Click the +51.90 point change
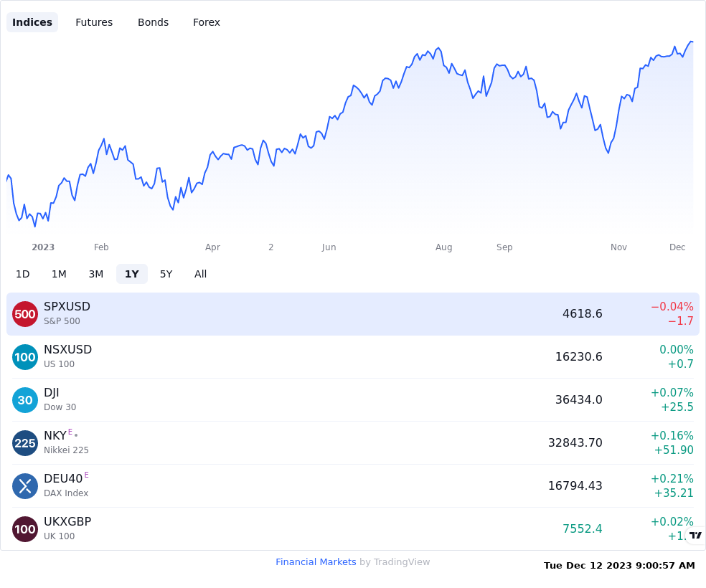Screen dimensions: 706x588 coord(674,450)
